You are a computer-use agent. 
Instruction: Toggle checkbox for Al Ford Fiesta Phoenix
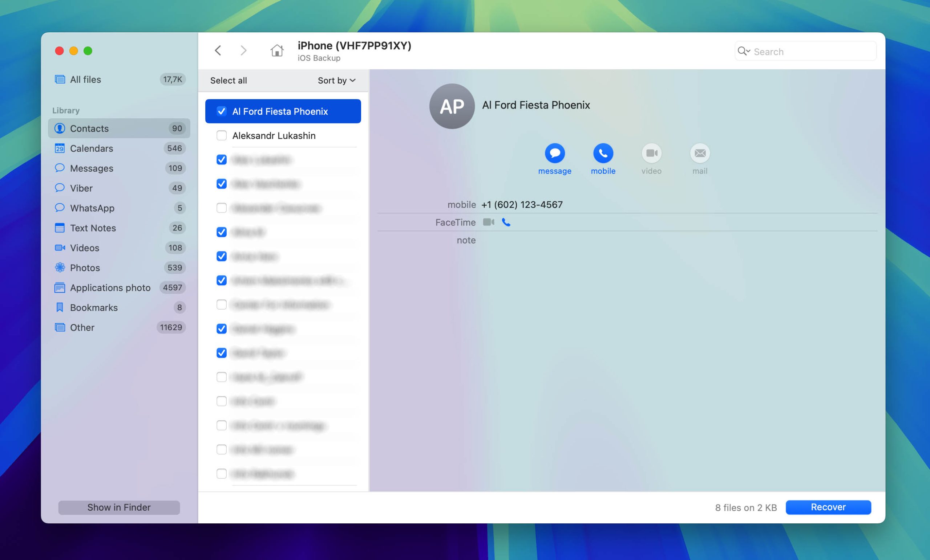click(x=221, y=111)
